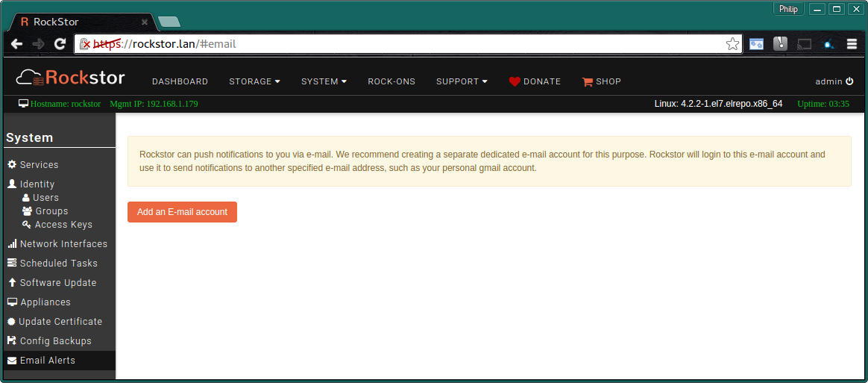The height and width of the screenshot is (383, 868).
Task: Click the up-arrow Software Update icon
Action: tap(12, 283)
